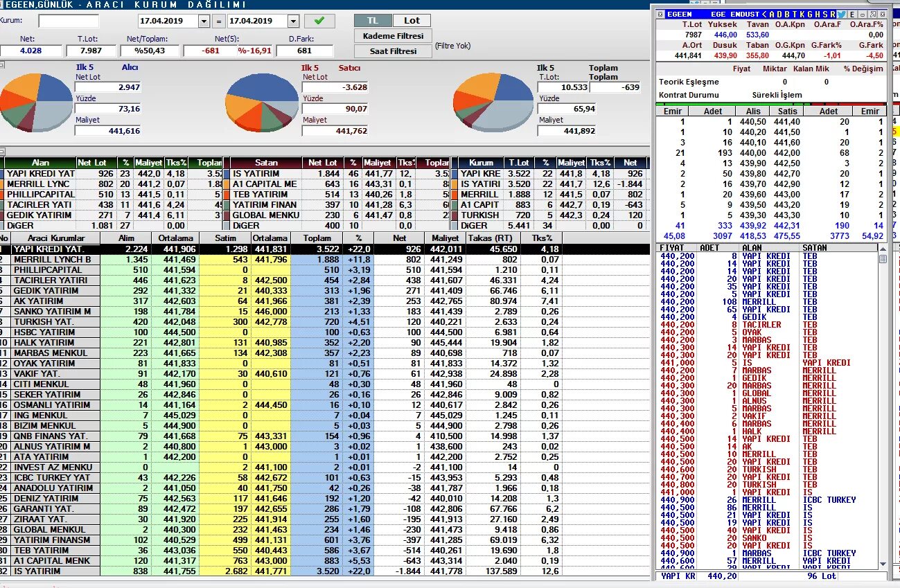Click the equals sign between dates
Image resolution: width=900 pixels, height=588 pixels.
click(x=218, y=21)
